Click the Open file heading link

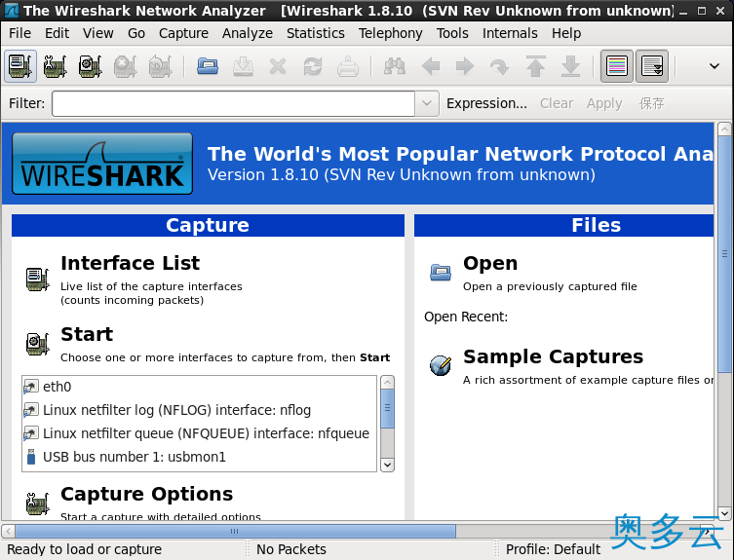[x=490, y=263]
